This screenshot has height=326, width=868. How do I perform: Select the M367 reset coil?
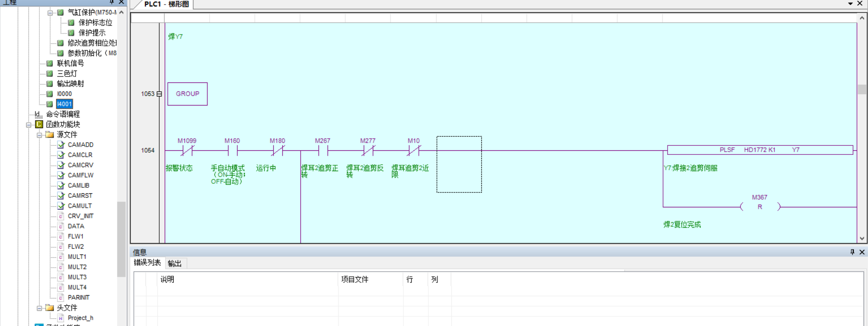click(x=760, y=207)
